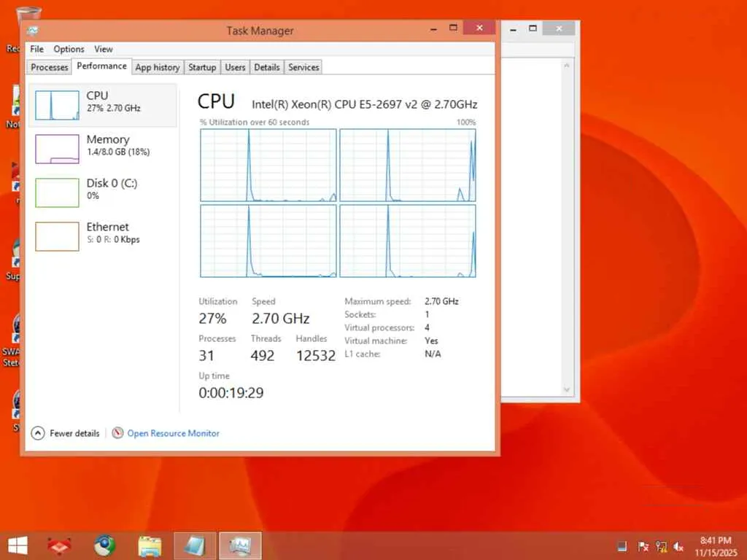Open the Action Center flag icon
Image resolution: width=747 pixels, height=560 pixels.
coord(643,547)
